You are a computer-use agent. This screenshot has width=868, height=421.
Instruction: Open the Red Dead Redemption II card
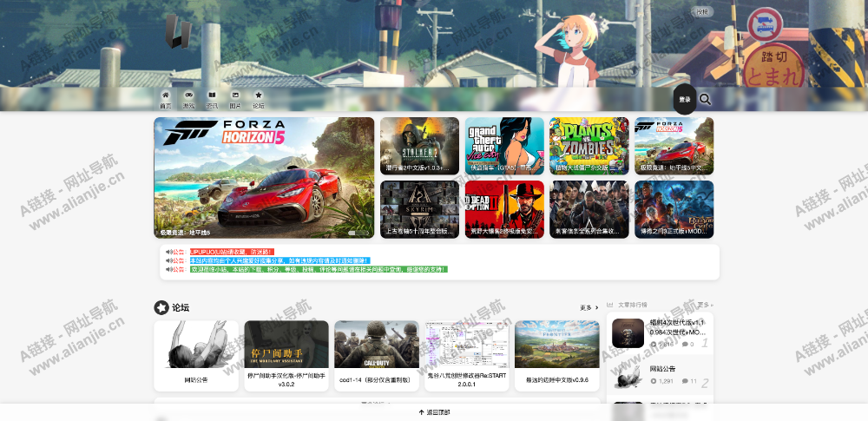pos(504,209)
